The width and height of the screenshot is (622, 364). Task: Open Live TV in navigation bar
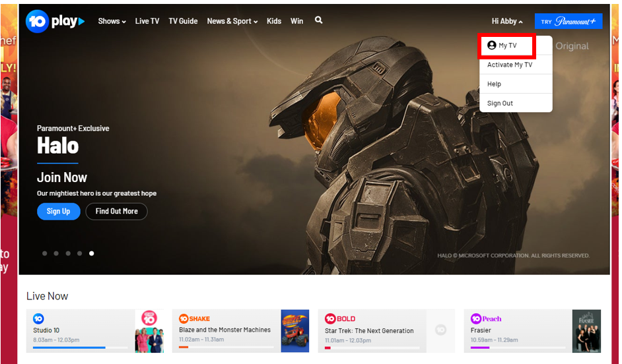(x=147, y=21)
